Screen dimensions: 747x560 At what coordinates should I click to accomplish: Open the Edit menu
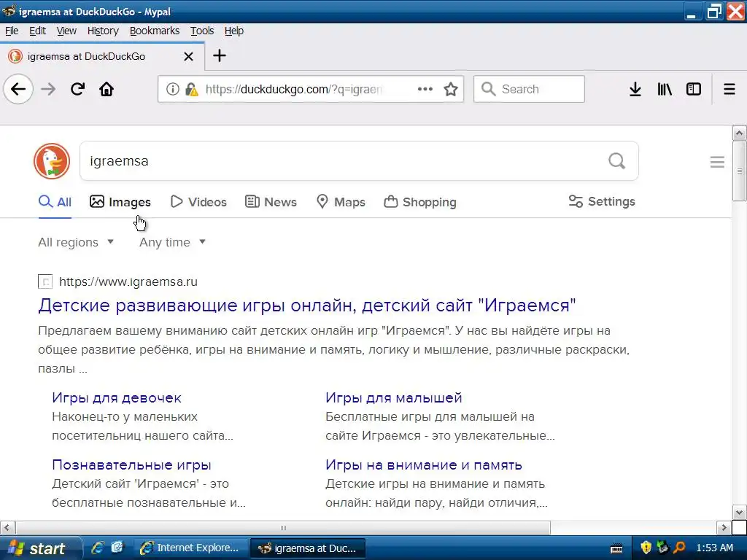pyautogui.click(x=38, y=31)
